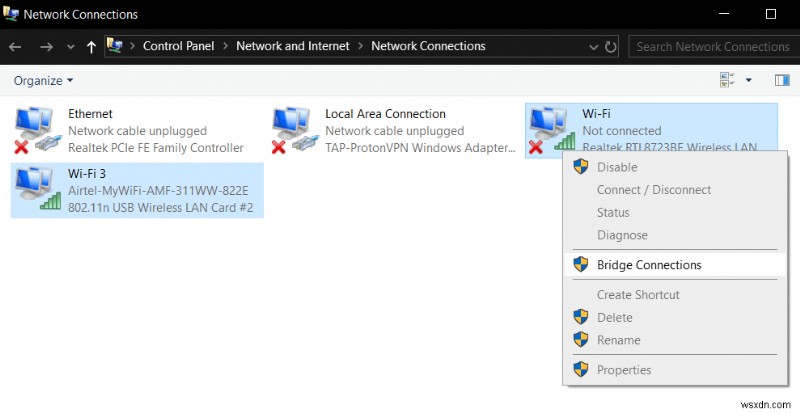Click the preview pane icon
Screen dimensions: 800x413
[x=781, y=80]
